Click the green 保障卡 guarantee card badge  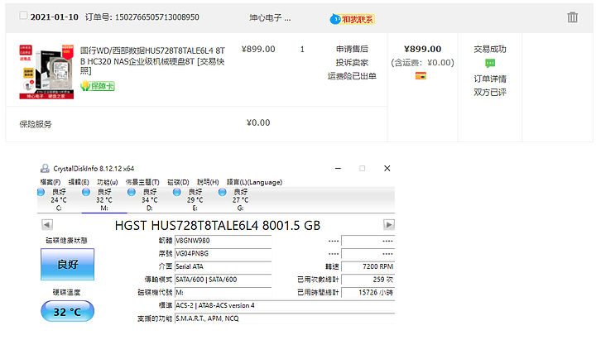click(98, 86)
